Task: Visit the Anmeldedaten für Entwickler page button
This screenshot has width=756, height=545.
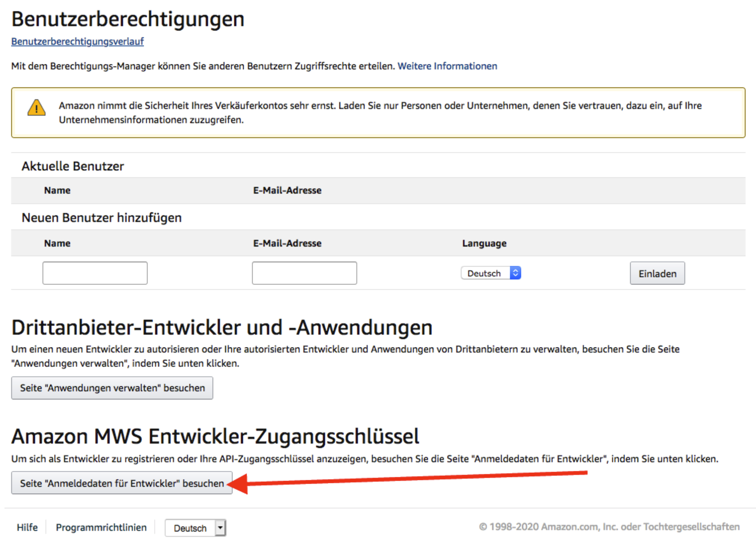Action: [122, 483]
